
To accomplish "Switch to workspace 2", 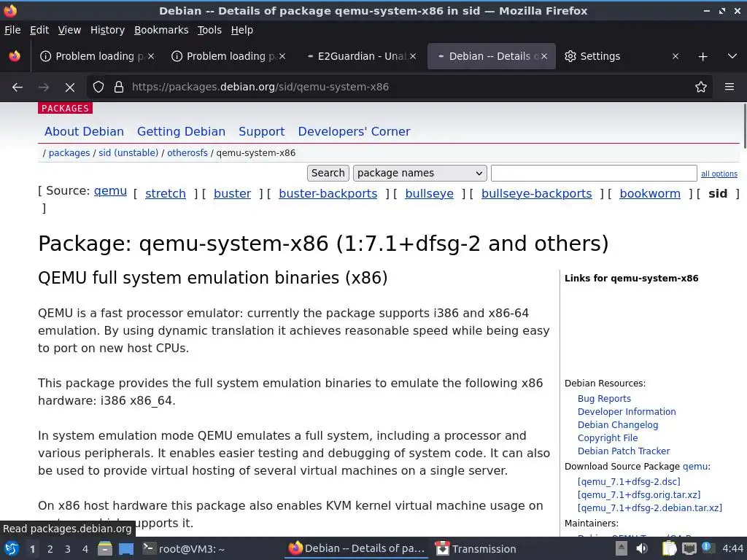I will click(50, 549).
